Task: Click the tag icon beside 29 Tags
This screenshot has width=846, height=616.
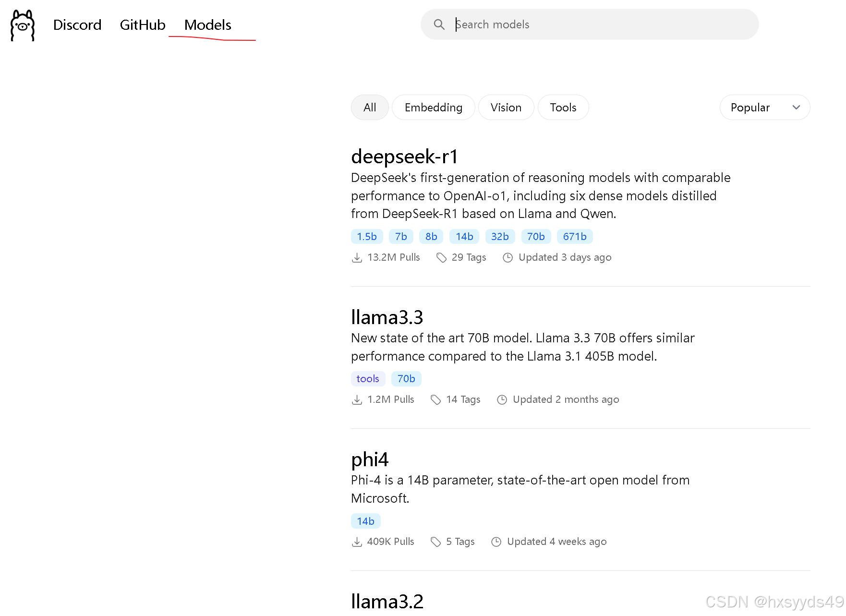Action: [441, 258]
